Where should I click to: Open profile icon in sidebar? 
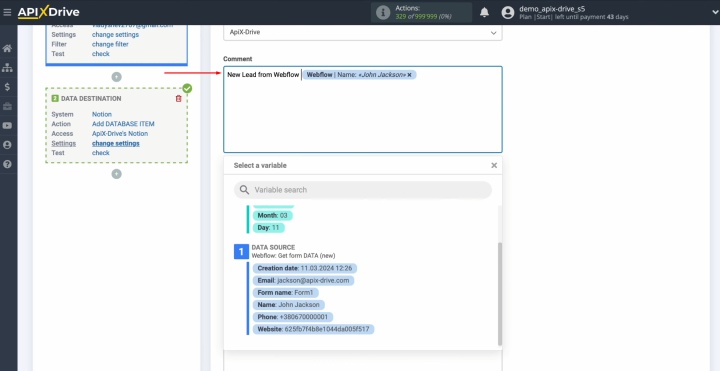pos(7,145)
